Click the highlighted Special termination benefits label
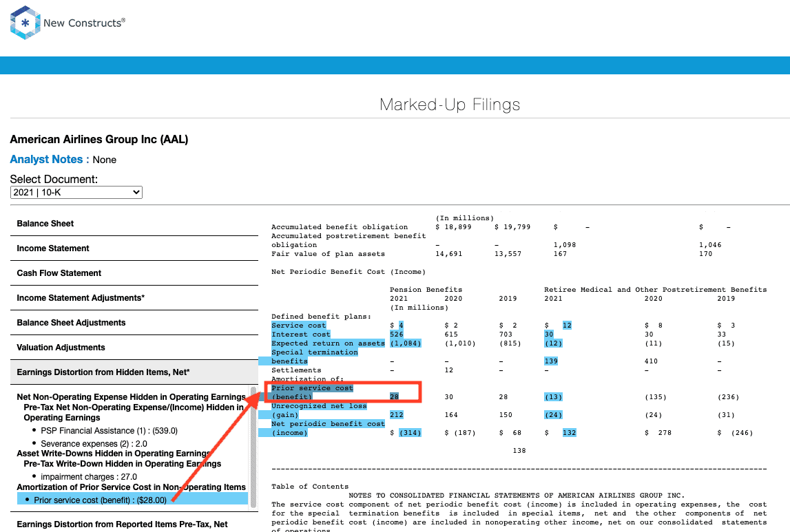 pos(314,357)
